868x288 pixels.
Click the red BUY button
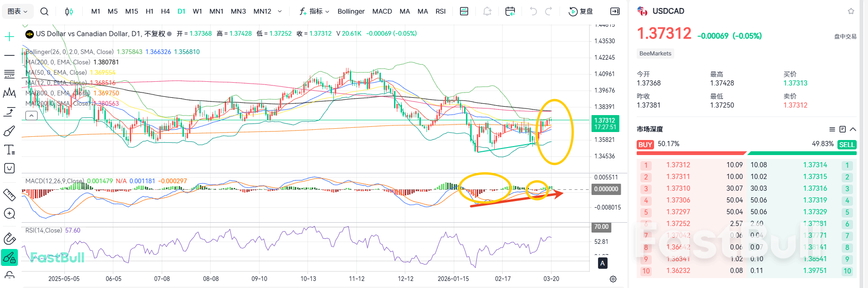pos(645,145)
